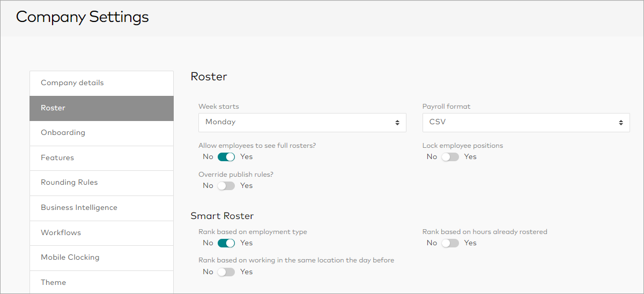Viewport: 644px width, 294px height.
Task: Enable 'Rank based on hours already rostered'
Action: [x=450, y=243]
